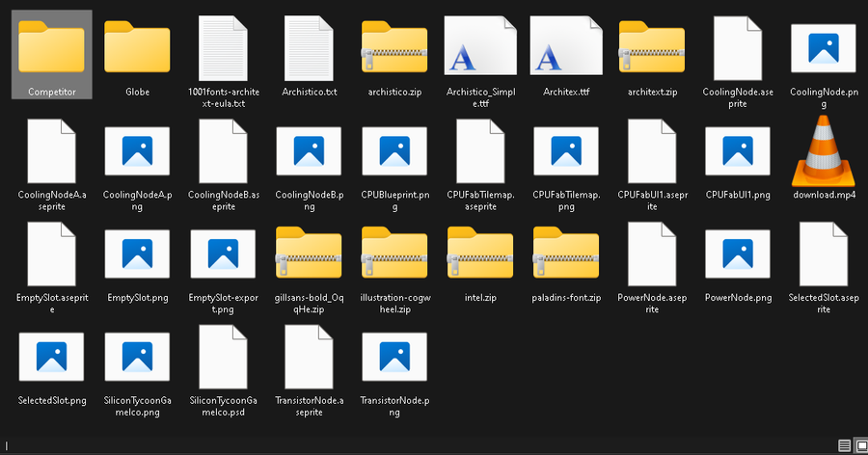Screen dimensions: 868x455
Task: Select the CPUFabTilemap.aseprite file
Action: coord(480,163)
